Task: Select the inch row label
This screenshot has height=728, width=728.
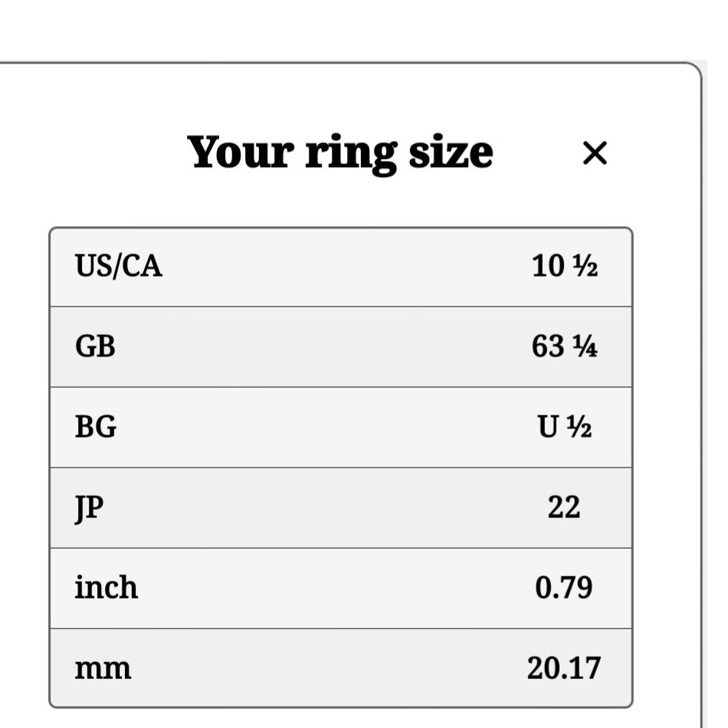Action: pos(107,587)
